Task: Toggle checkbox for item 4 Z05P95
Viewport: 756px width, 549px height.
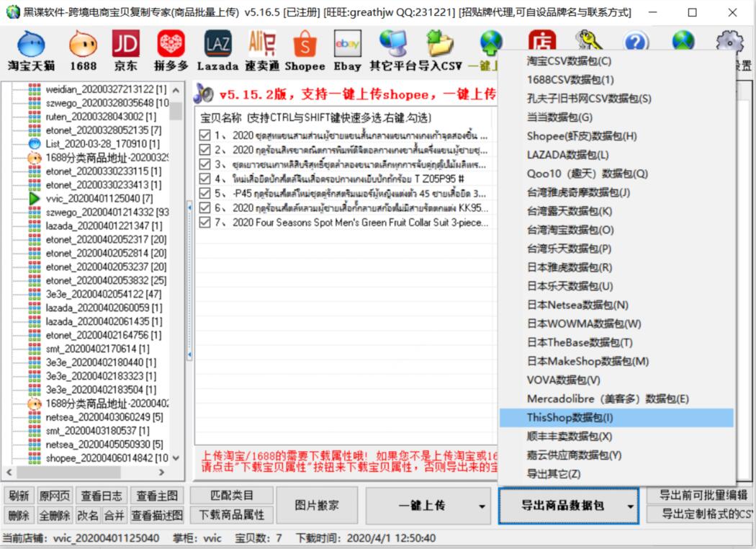Action: coord(205,179)
